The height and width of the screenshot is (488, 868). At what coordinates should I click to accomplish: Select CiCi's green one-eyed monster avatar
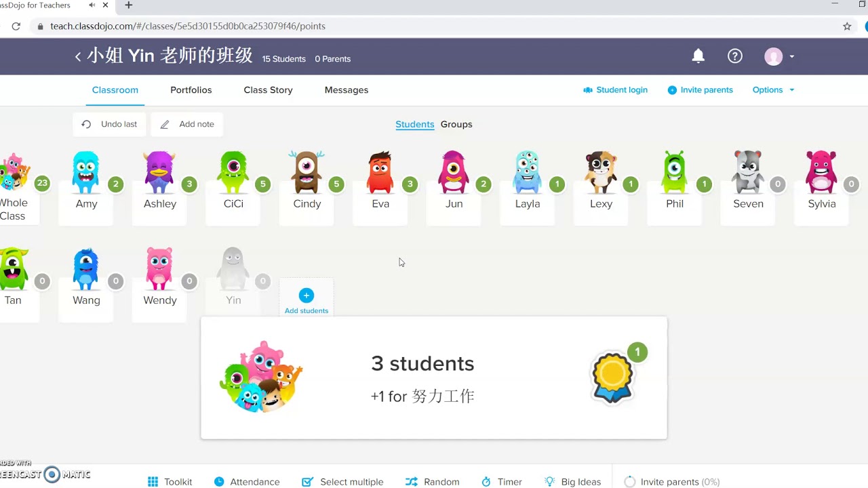233,172
